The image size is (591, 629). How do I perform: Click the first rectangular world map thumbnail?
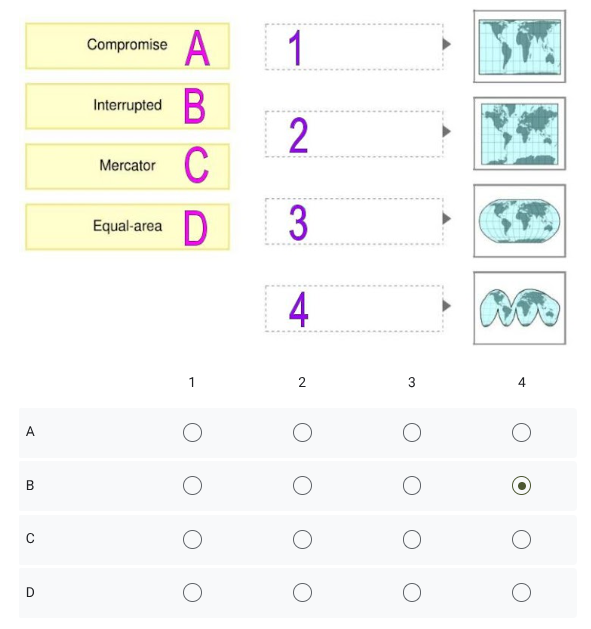tap(520, 47)
